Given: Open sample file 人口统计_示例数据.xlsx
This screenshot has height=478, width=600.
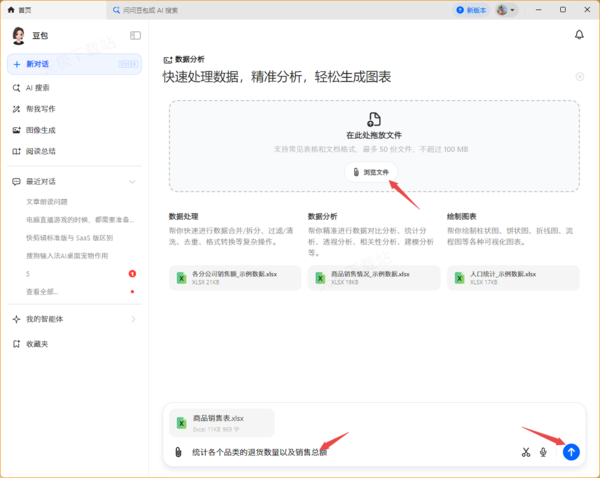Looking at the screenshot, I should (x=513, y=278).
